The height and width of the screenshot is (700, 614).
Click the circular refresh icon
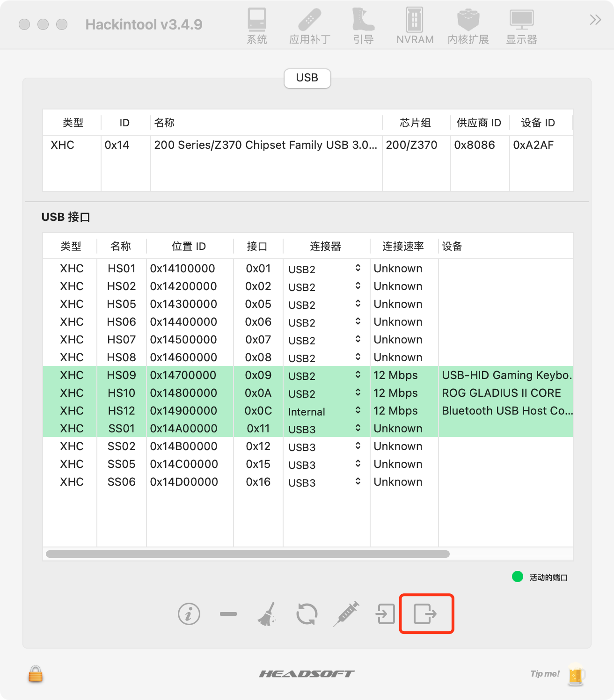307,614
